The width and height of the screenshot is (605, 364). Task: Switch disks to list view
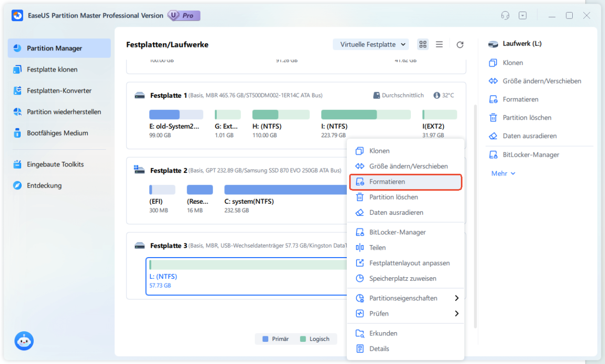click(439, 44)
